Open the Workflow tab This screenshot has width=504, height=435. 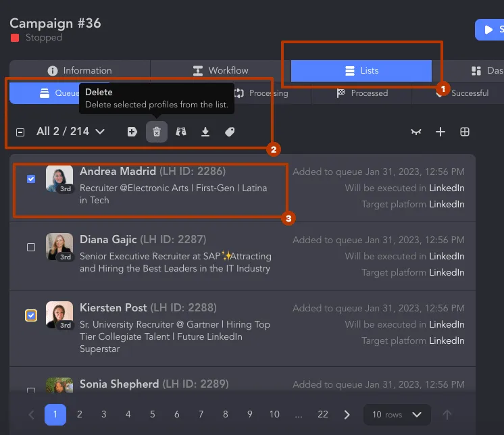(x=220, y=71)
